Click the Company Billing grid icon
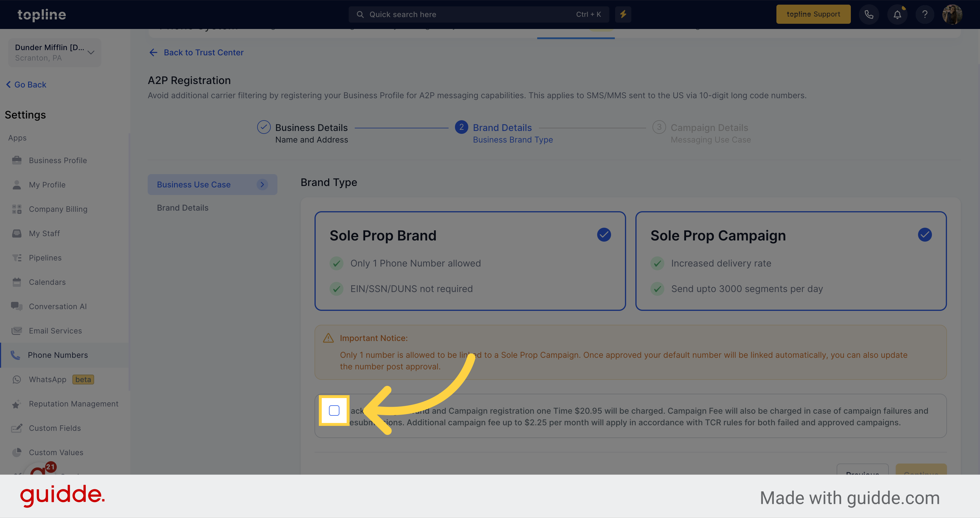The width and height of the screenshot is (980, 518). 17,209
